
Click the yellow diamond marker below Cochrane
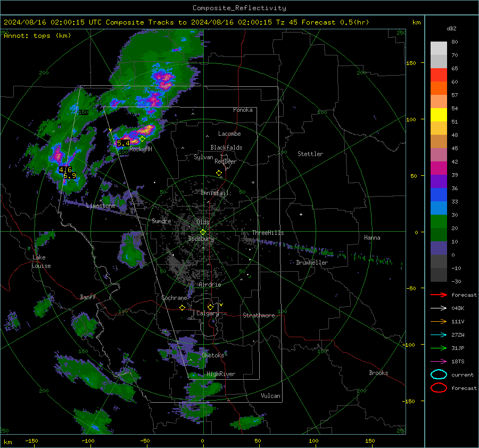tap(183, 308)
